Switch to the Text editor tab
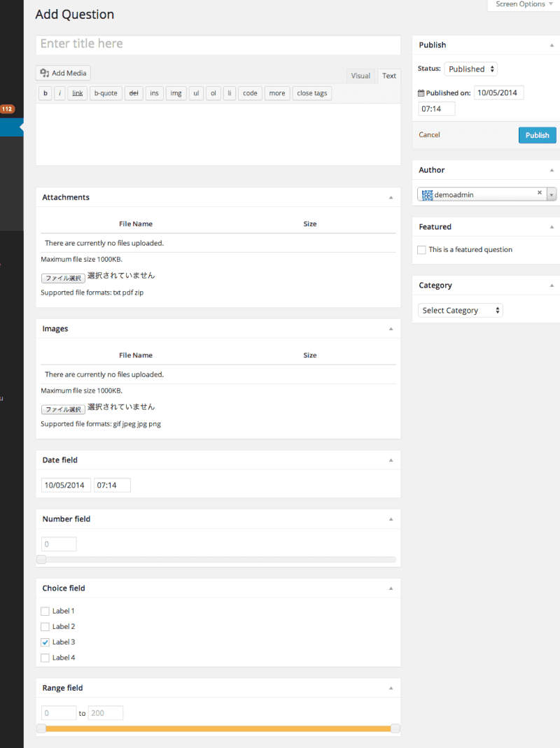This screenshot has height=748, width=560. pos(388,76)
